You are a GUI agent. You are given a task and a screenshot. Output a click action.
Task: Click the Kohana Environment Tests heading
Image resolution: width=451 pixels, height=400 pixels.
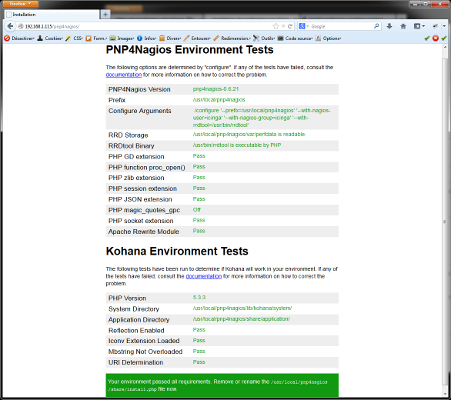click(177, 251)
